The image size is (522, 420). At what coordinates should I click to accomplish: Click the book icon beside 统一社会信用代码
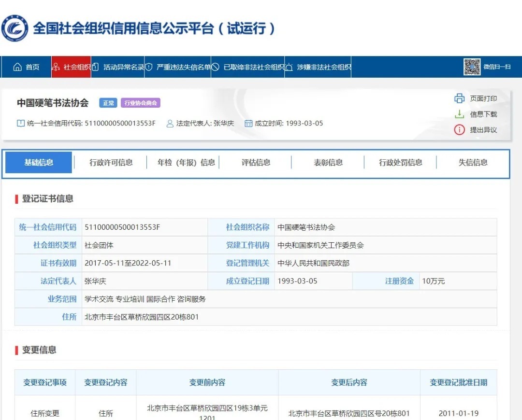click(21, 124)
